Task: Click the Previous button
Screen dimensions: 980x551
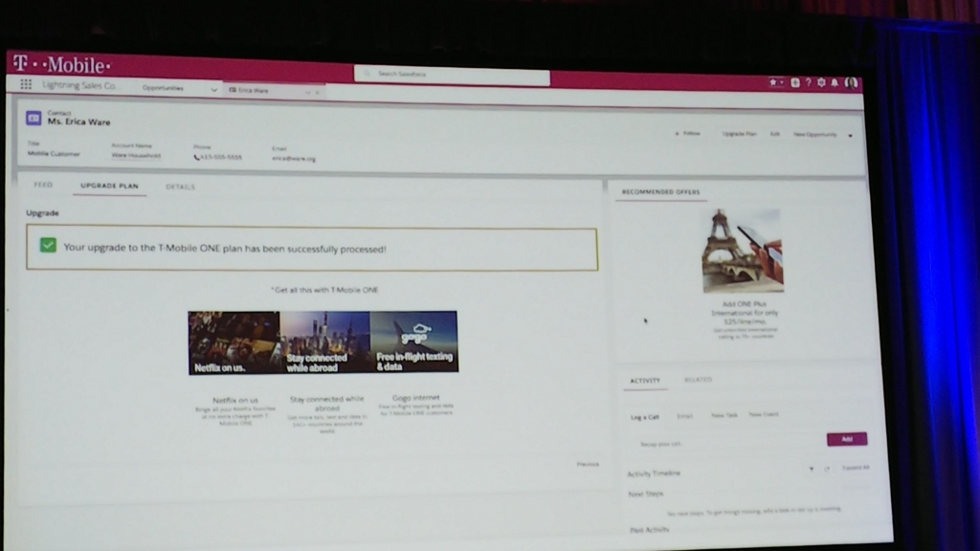Action: coord(588,464)
